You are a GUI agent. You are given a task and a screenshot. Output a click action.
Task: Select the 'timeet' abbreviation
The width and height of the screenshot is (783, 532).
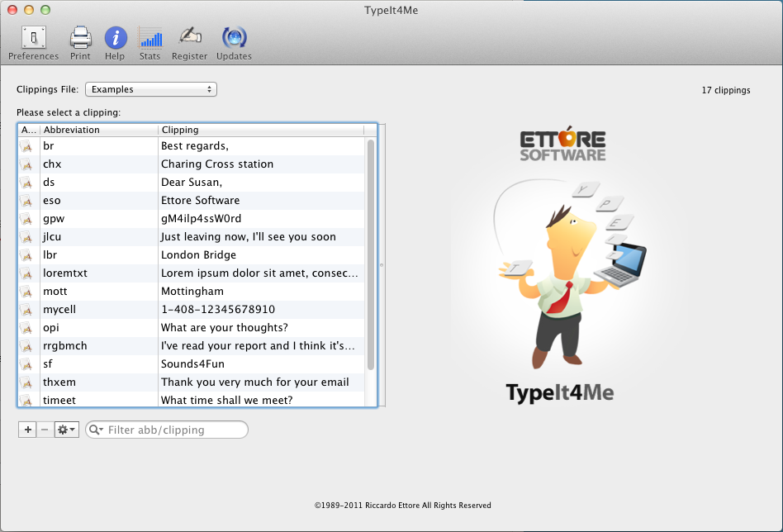click(59, 400)
